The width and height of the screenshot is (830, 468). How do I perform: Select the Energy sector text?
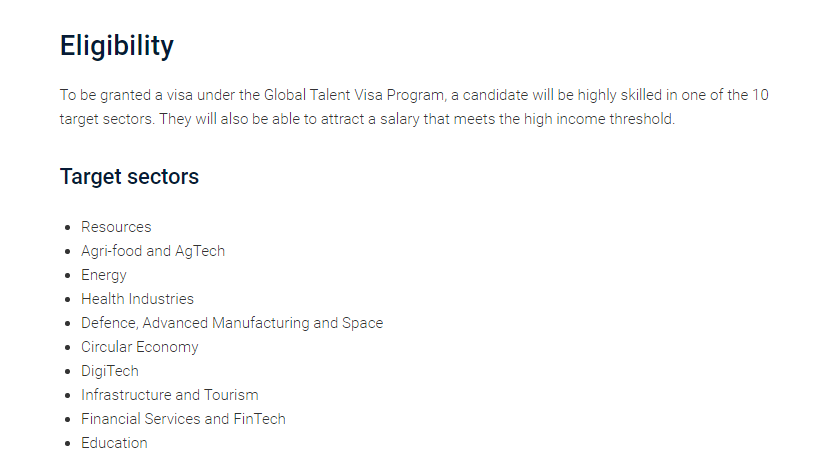pyautogui.click(x=104, y=275)
